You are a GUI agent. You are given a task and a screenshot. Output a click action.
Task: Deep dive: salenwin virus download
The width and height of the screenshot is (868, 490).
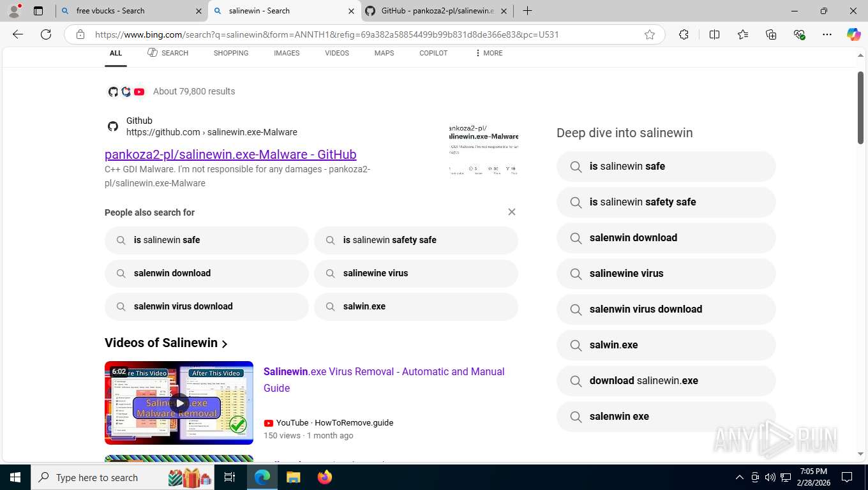[666, 309]
